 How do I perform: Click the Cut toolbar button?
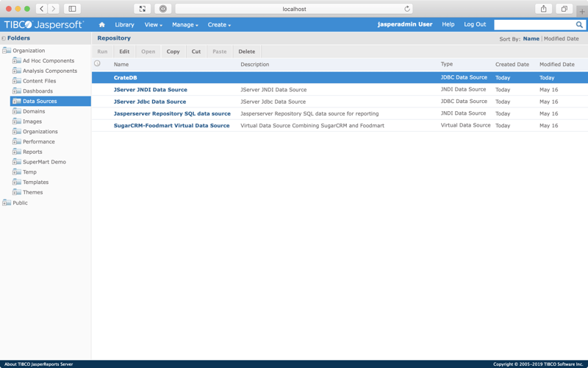196,52
